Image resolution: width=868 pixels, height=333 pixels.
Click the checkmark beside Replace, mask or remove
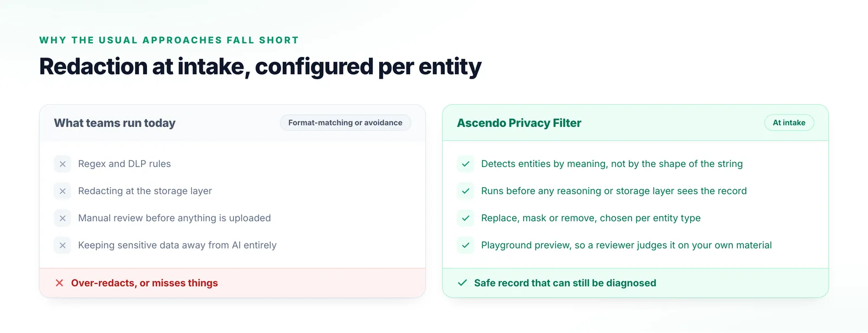(x=465, y=218)
